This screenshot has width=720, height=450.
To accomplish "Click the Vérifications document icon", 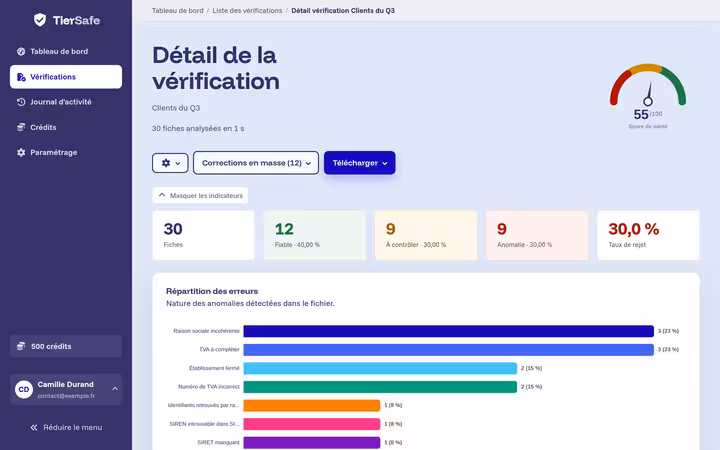I will coord(21,77).
